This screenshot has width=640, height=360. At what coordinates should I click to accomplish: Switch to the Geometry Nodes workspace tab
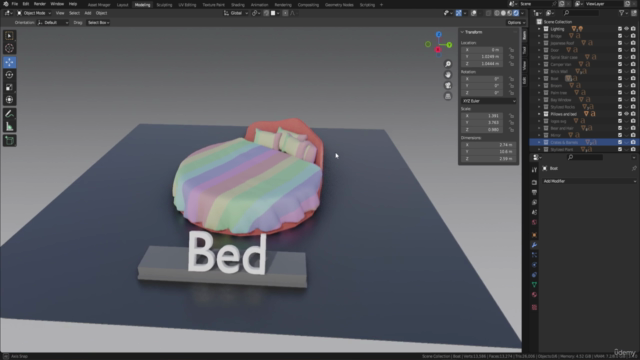pos(339,5)
